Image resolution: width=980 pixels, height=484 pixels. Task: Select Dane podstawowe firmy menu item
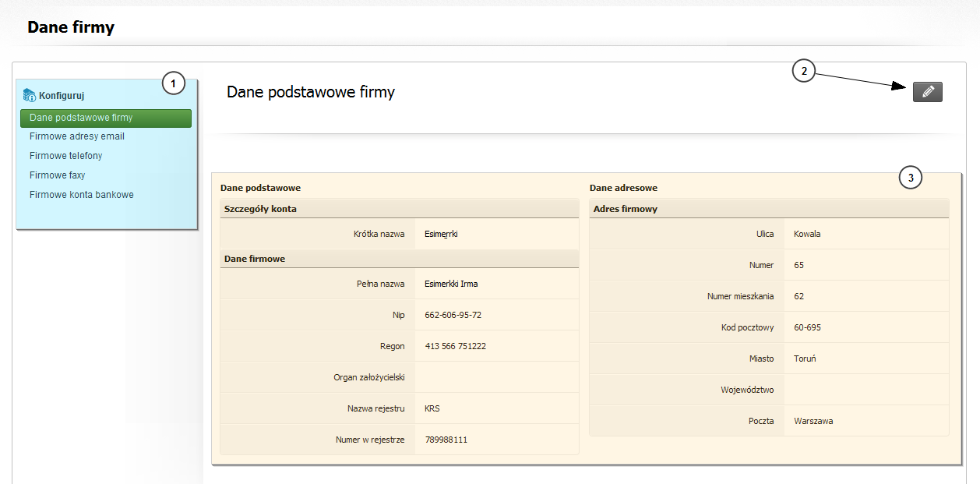click(106, 118)
